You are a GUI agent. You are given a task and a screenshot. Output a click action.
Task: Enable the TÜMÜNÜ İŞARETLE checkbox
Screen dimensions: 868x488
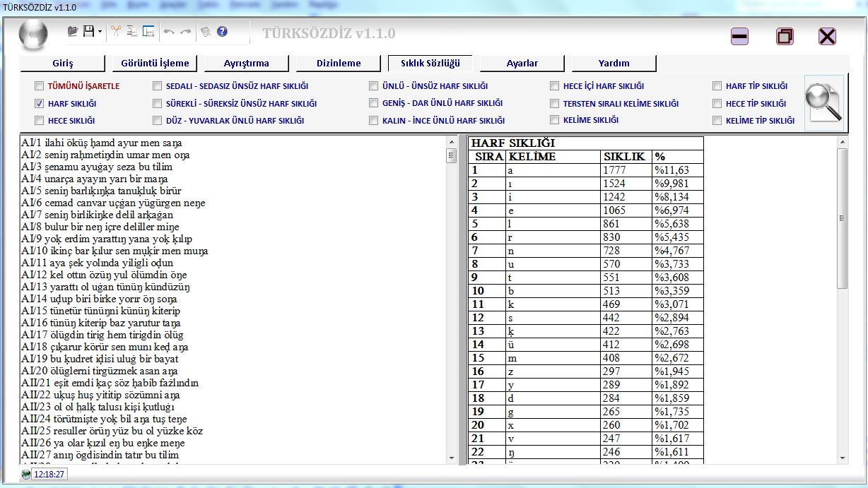pyautogui.click(x=40, y=86)
